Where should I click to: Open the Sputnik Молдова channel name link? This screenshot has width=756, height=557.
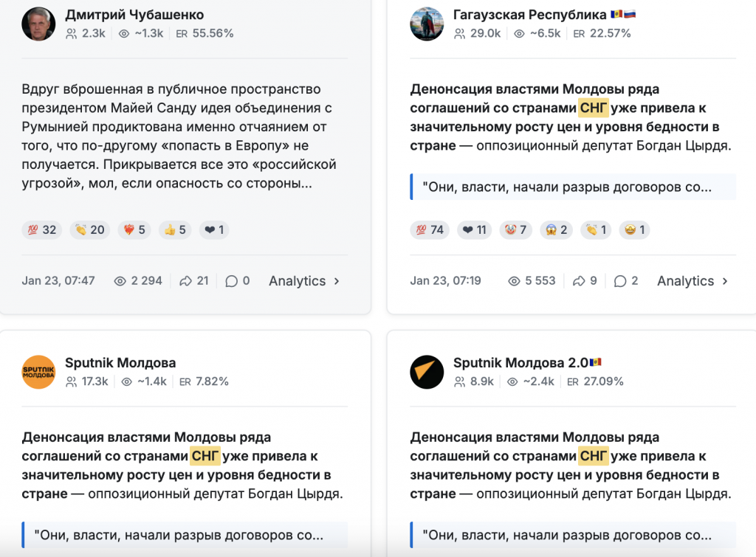click(x=120, y=363)
